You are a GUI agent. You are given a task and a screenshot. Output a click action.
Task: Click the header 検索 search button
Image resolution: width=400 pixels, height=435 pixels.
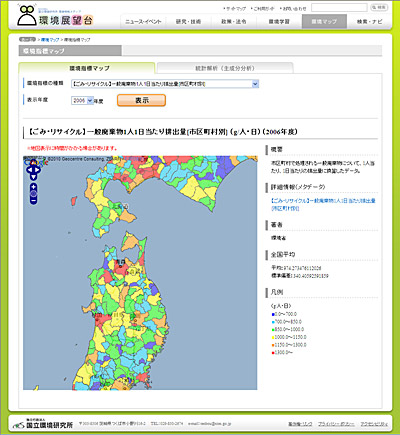[x=379, y=7]
